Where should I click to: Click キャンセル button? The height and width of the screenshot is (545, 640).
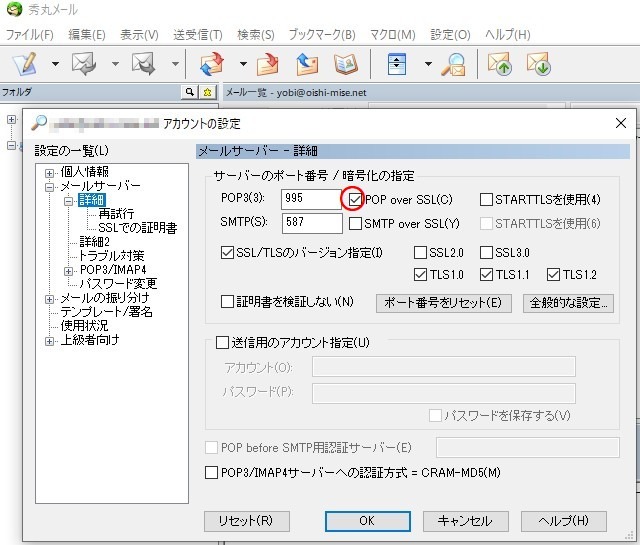point(465,521)
